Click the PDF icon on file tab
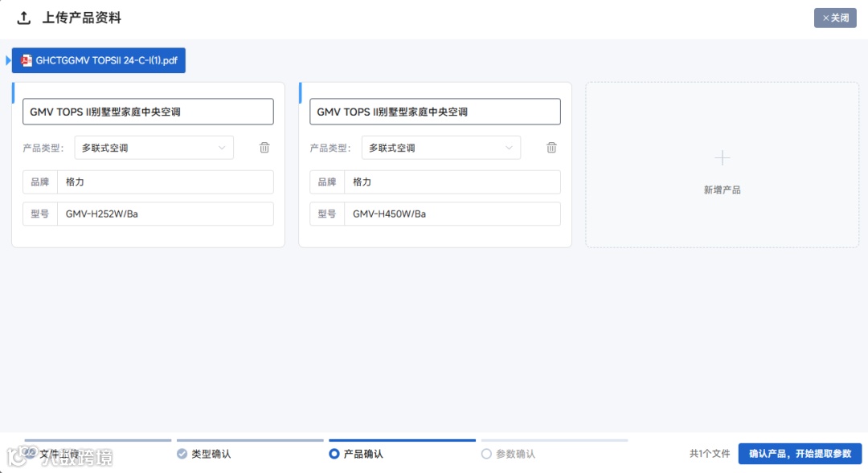868x473 pixels. [x=26, y=60]
